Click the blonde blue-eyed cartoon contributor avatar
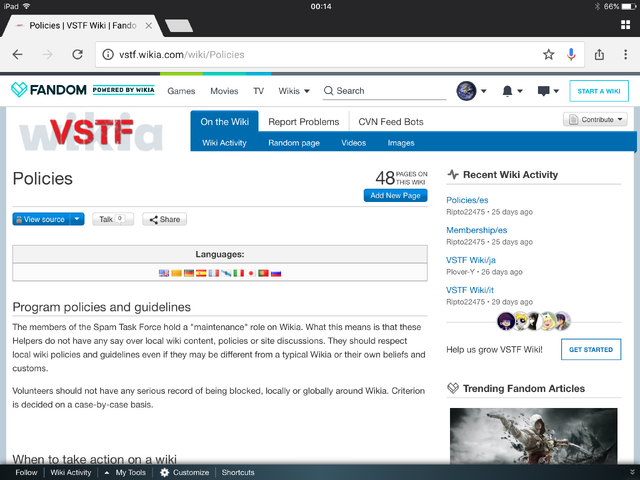 [x=520, y=321]
